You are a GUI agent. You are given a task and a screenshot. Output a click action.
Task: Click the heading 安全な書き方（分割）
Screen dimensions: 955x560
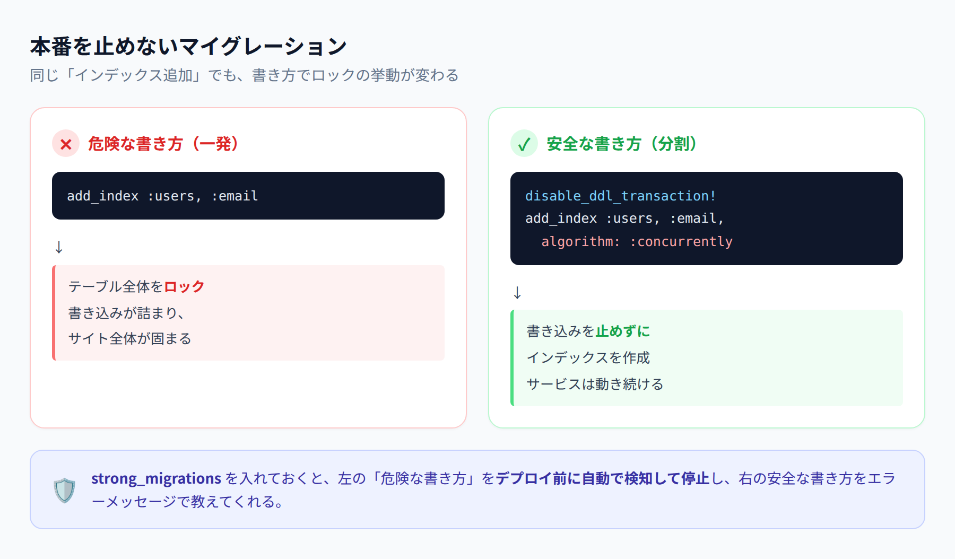click(623, 144)
